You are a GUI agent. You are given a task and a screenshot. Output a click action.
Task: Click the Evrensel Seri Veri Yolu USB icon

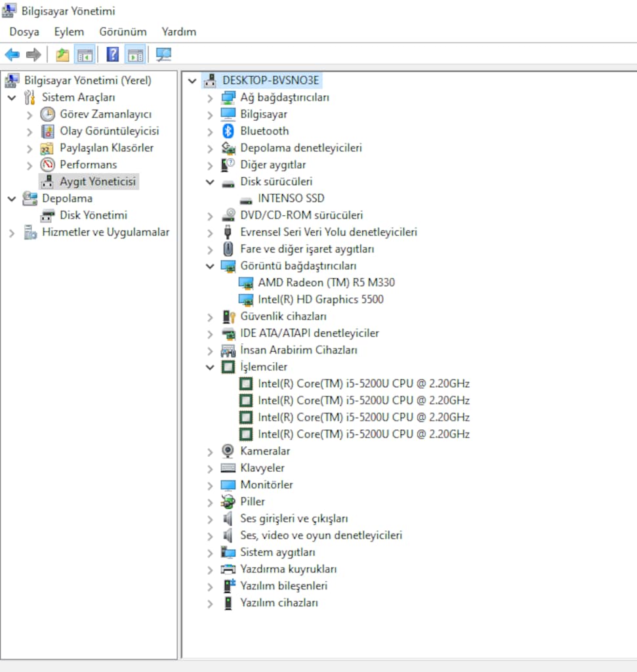point(228,232)
